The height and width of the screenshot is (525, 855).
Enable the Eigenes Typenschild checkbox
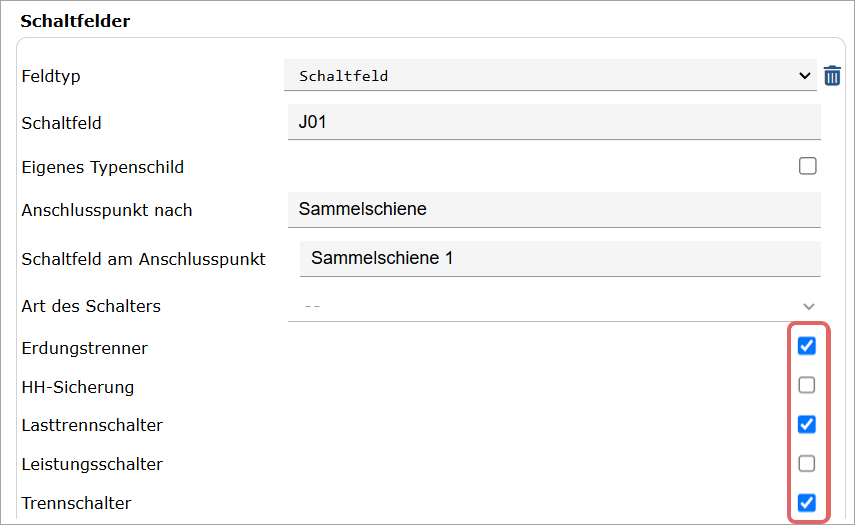(808, 166)
